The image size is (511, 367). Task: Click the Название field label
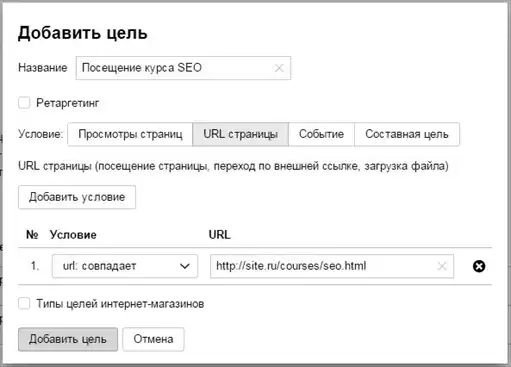pyautogui.click(x=43, y=68)
